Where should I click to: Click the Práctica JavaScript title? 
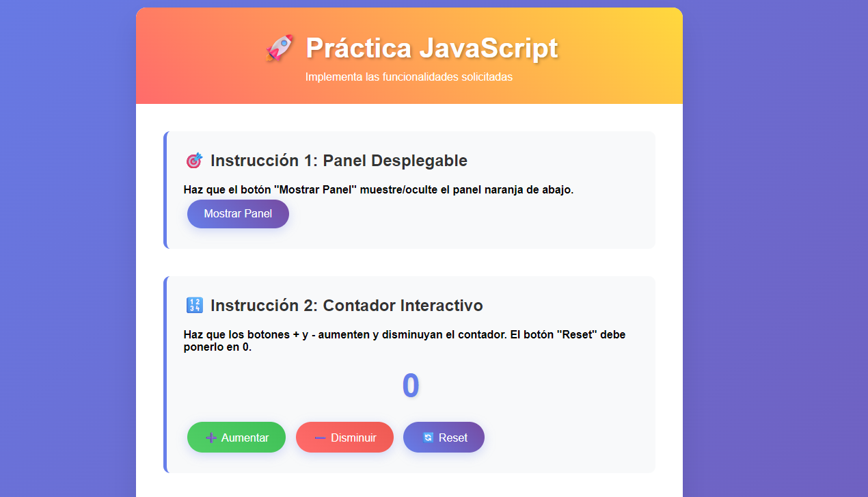click(x=431, y=49)
